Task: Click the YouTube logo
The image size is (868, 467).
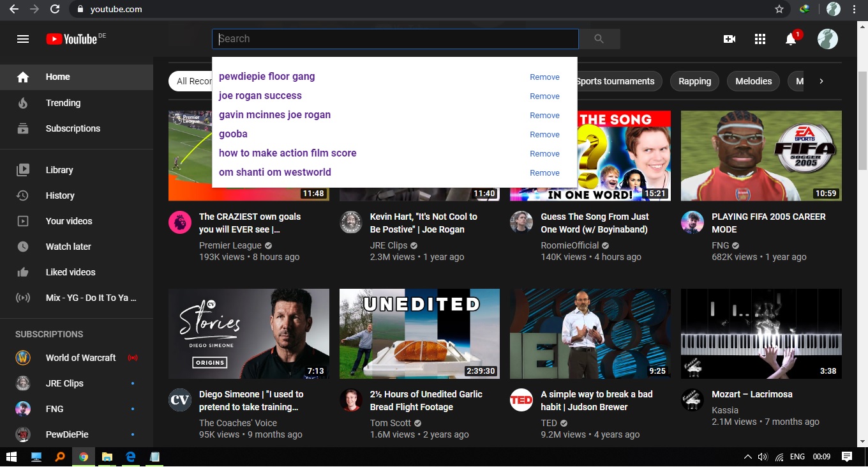Action: 71,39
